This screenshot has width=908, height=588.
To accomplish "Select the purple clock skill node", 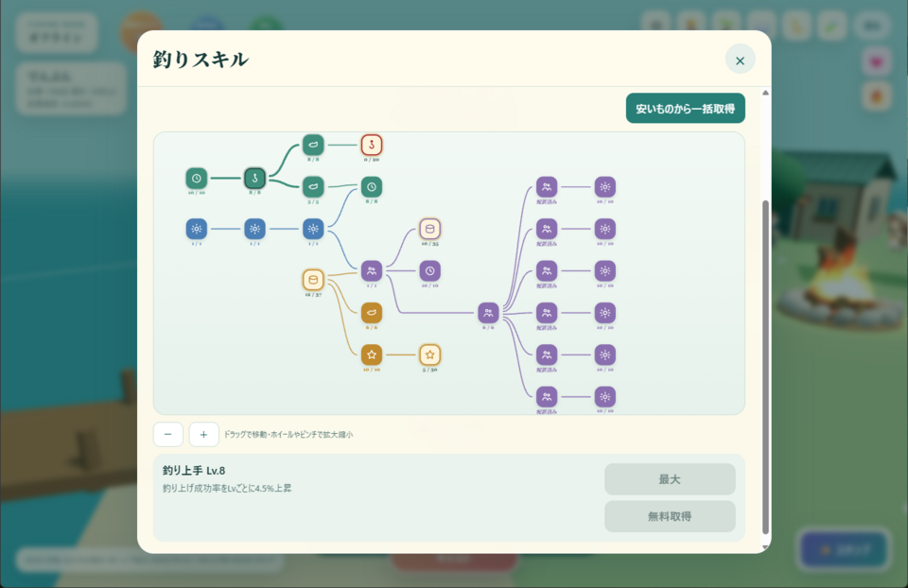I will [429, 271].
